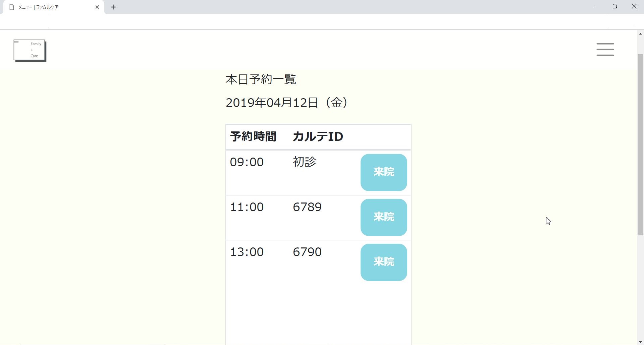
Task: Open a new browser tab
Action: (113, 7)
